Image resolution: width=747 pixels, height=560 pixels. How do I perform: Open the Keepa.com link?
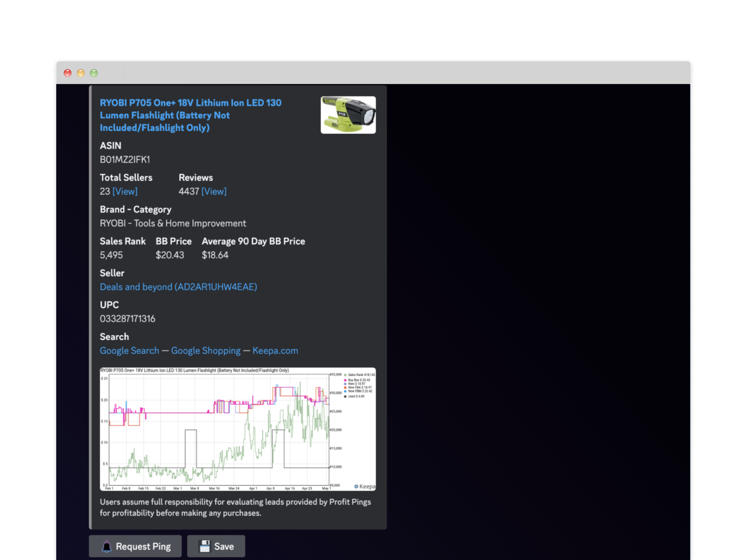click(275, 351)
